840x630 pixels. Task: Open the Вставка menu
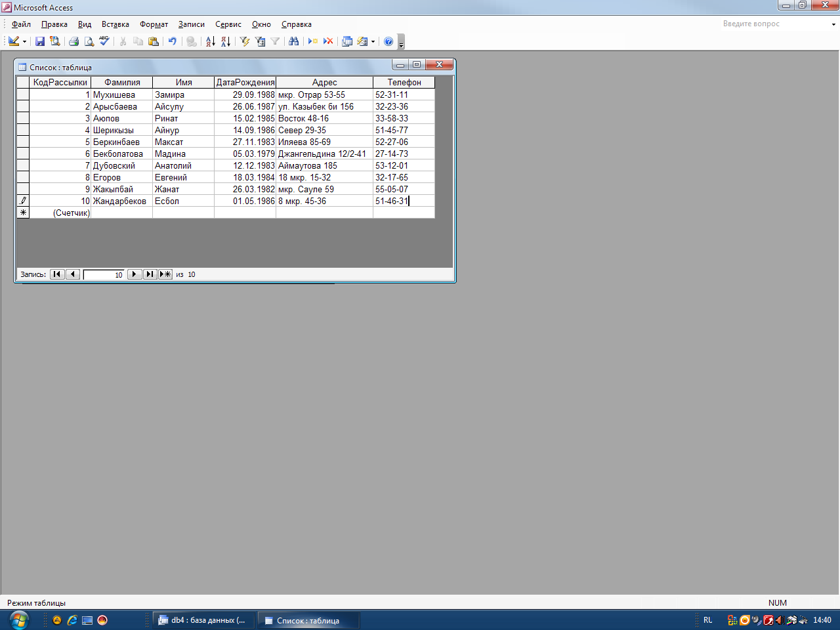(115, 24)
